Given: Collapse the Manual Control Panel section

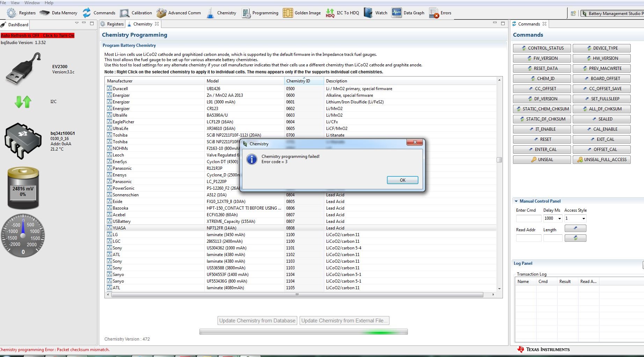Looking at the screenshot, I should pos(516,201).
